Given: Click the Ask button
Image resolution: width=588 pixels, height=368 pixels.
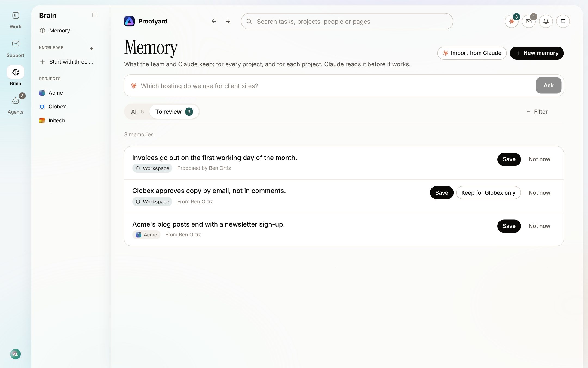Looking at the screenshot, I should pyautogui.click(x=548, y=85).
